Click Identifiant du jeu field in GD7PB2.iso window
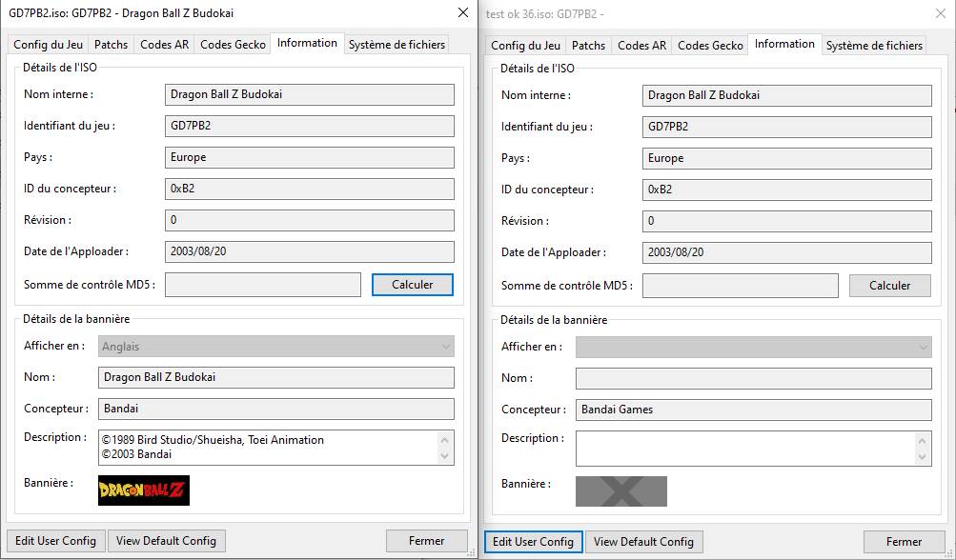This screenshot has width=956, height=560. 309,126
